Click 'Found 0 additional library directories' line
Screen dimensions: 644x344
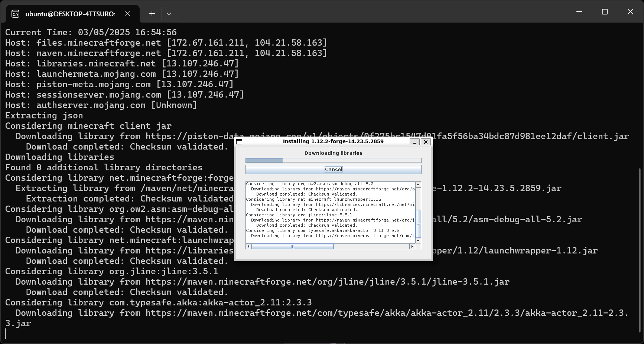point(104,167)
